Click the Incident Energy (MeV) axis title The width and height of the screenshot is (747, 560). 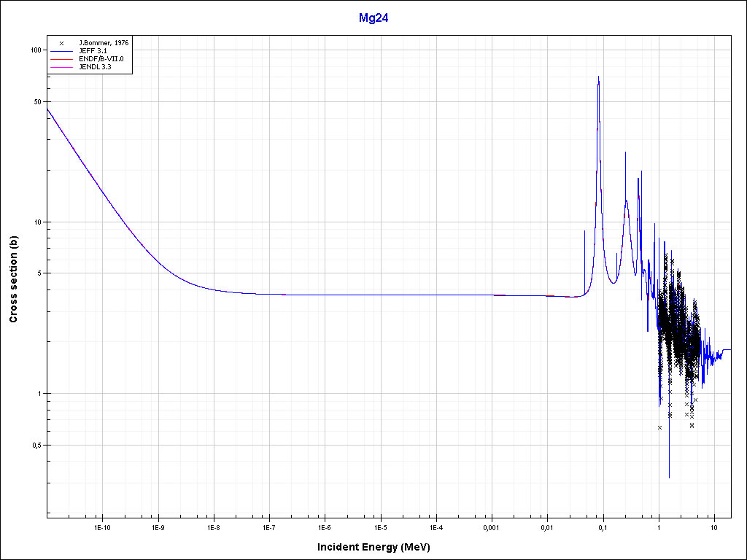(x=379, y=547)
